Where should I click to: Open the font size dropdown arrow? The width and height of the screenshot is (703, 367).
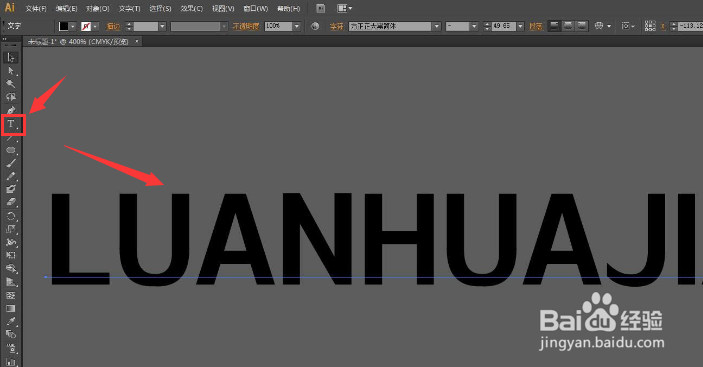coord(521,26)
